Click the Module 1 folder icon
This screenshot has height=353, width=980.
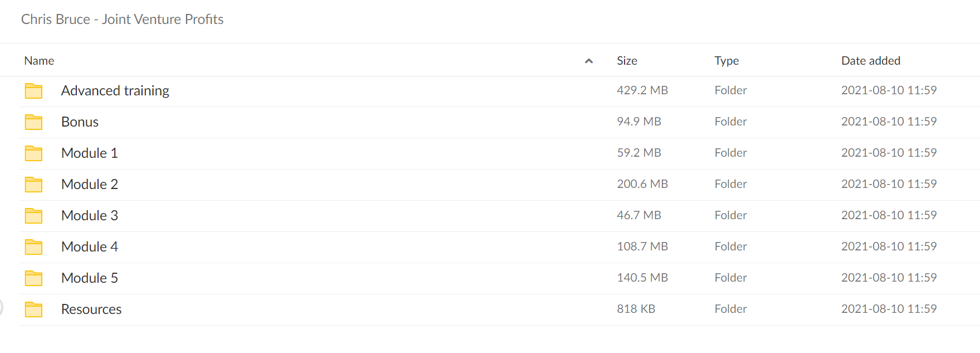pos(33,153)
